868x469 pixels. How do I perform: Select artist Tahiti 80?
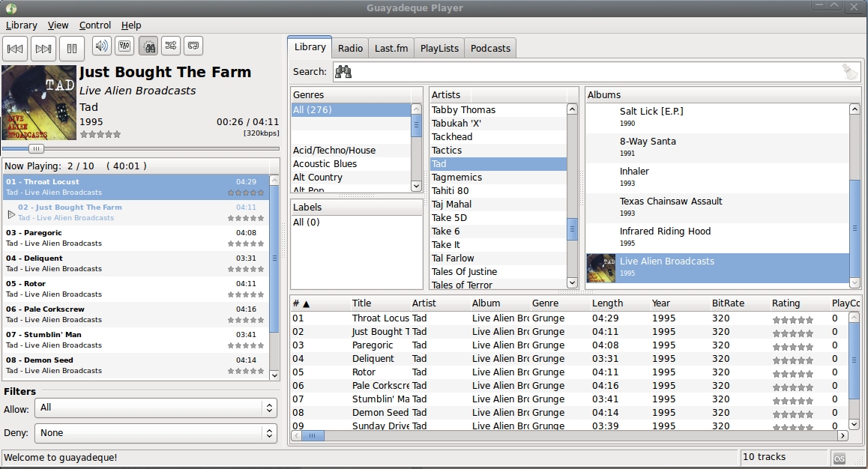point(498,191)
